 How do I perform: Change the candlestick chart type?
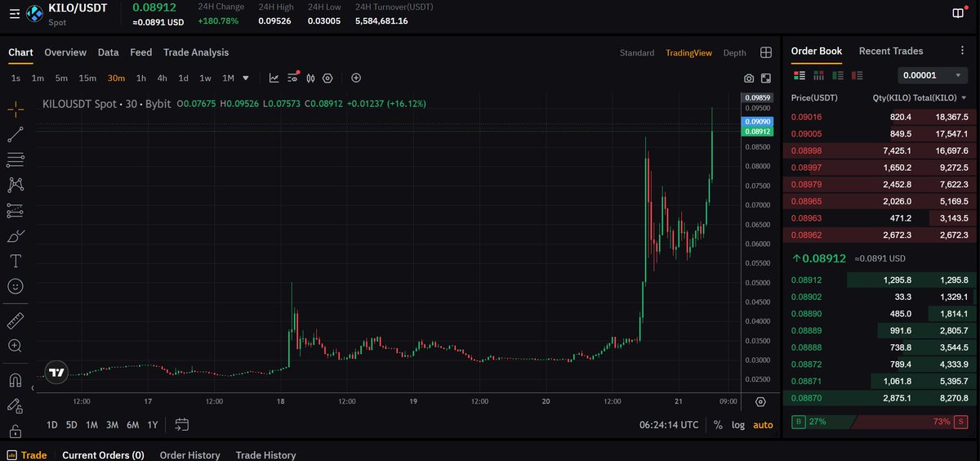click(x=310, y=78)
